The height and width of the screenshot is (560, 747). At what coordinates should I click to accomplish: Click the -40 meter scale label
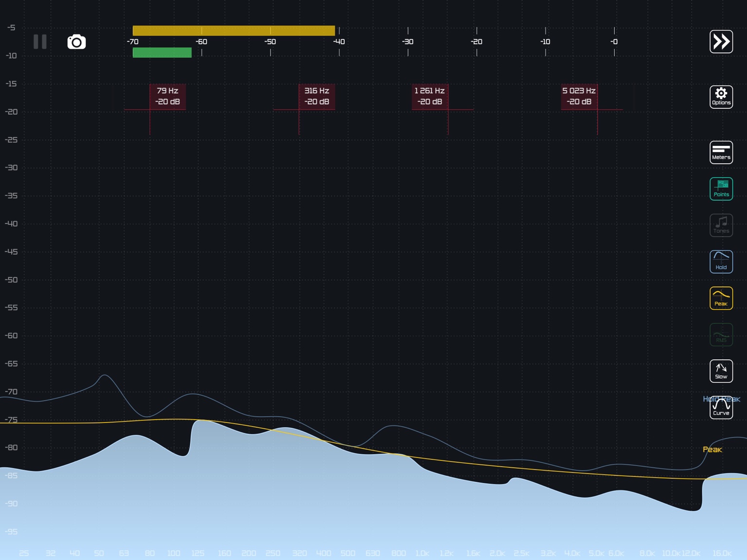(x=339, y=42)
